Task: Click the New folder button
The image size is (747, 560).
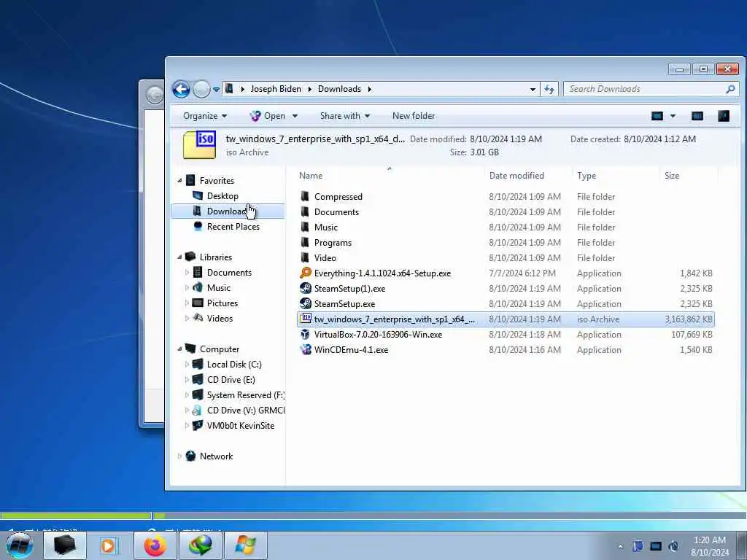Action: (414, 116)
